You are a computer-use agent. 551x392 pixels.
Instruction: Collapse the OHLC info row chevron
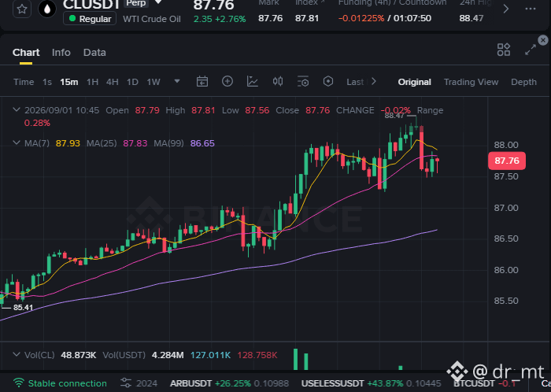click(17, 110)
